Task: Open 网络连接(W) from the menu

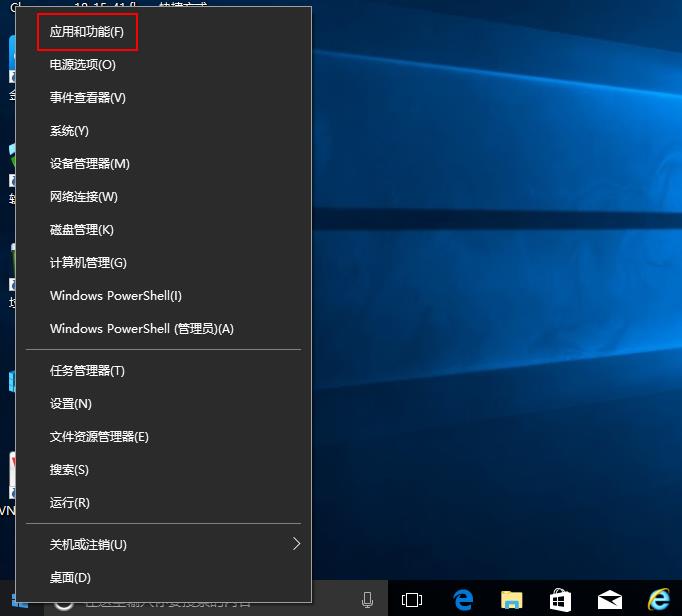Action: (84, 197)
